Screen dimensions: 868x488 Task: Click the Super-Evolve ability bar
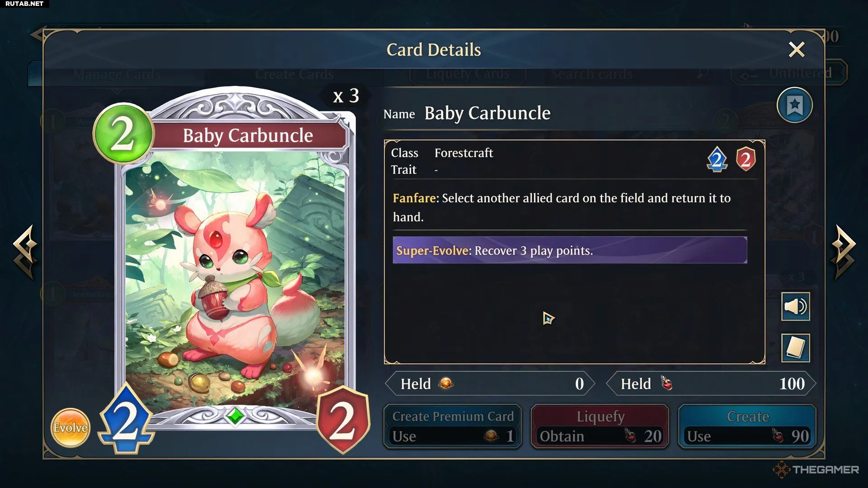coord(570,250)
